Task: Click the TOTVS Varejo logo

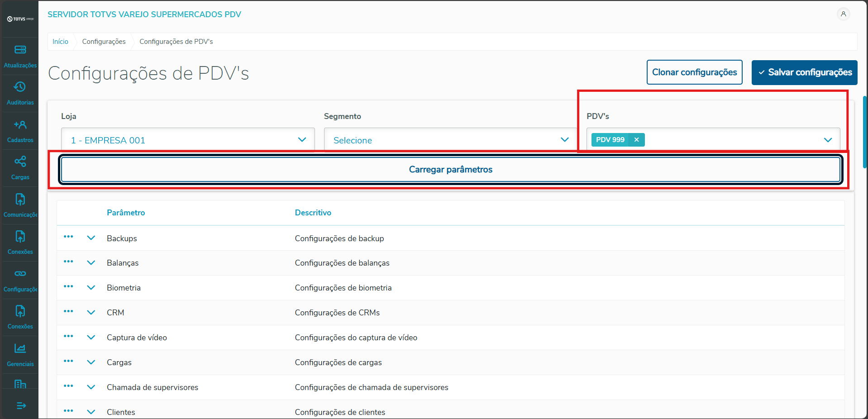Action: point(20,19)
